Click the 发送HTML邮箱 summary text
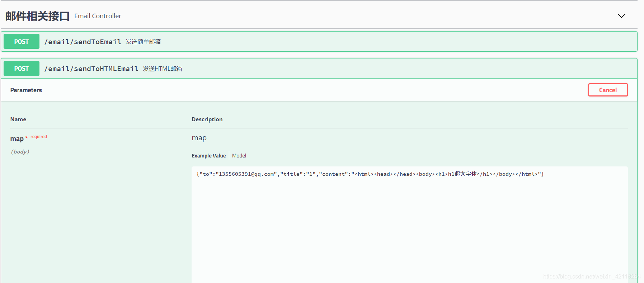Screen dimensions: 644x283 tap(163, 69)
